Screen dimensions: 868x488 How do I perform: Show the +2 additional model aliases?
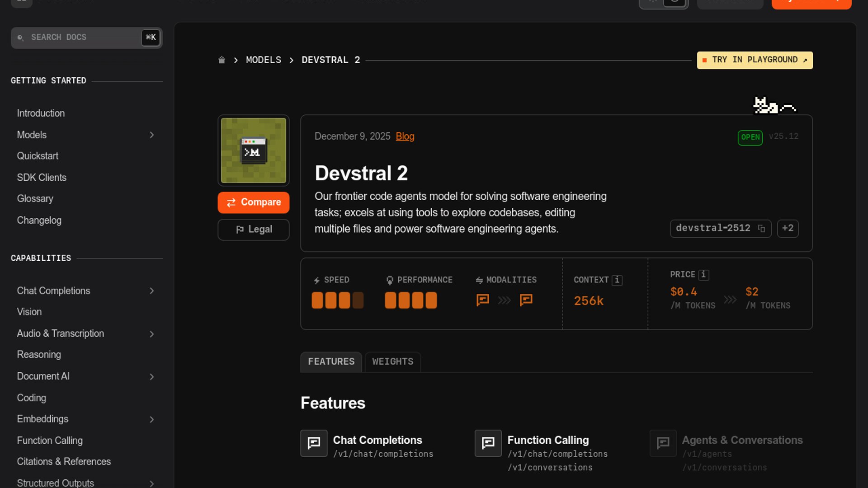(788, 229)
